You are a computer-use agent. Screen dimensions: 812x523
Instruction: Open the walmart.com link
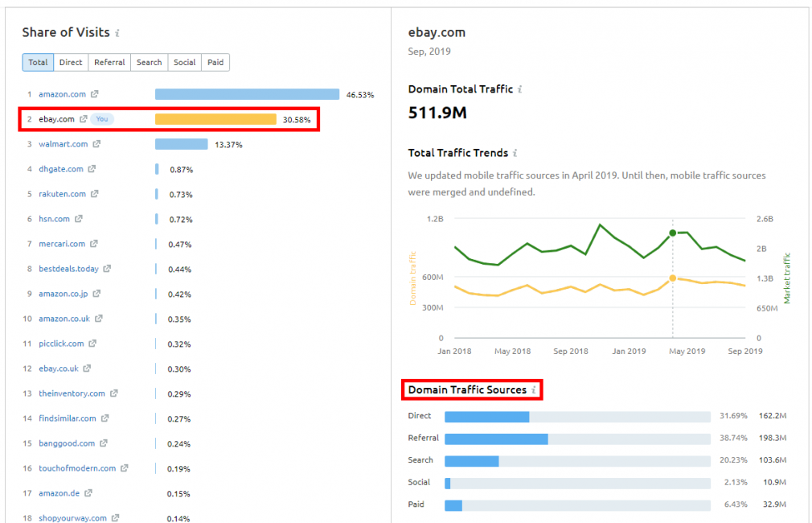(x=64, y=144)
